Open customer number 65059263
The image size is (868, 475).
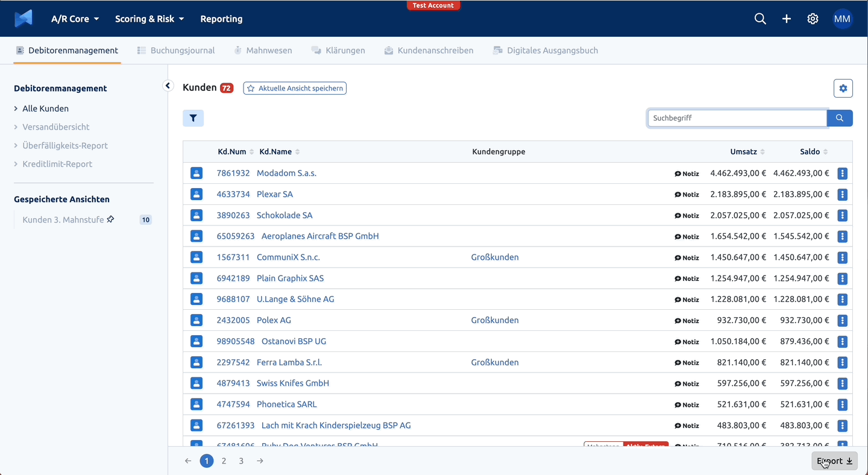(x=236, y=236)
